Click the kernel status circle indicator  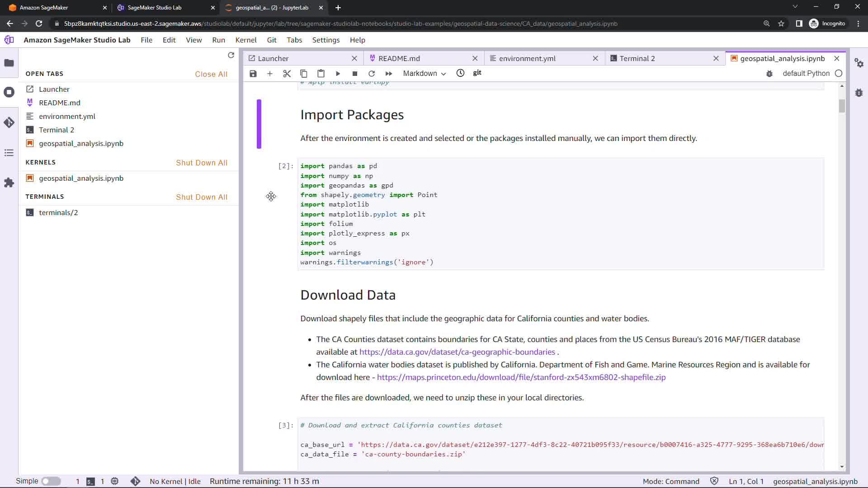click(x=839, y=73)
